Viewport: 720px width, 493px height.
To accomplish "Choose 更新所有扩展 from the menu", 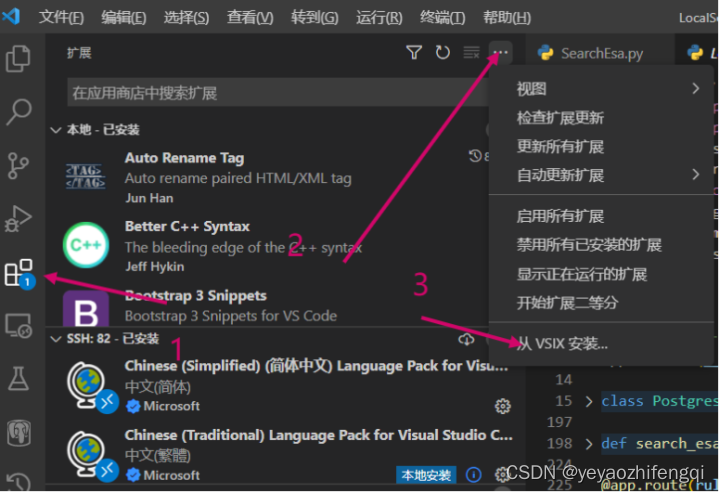I will pyautogui.click(x=602, y=146).
